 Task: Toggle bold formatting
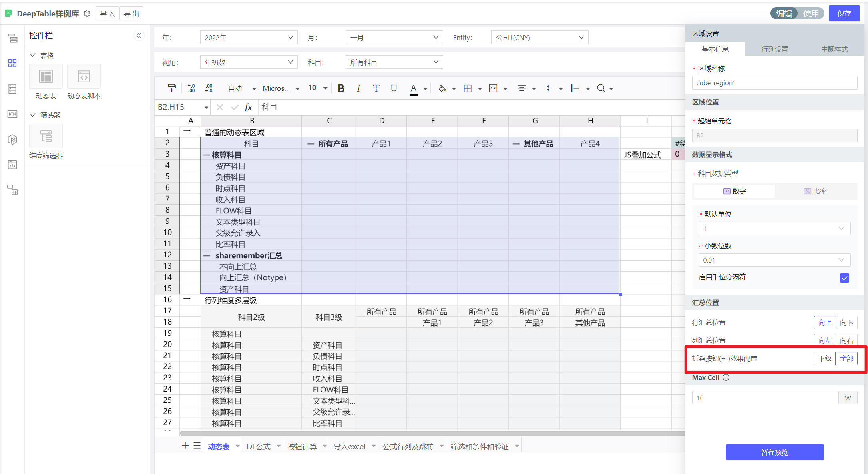coord(341,88)
